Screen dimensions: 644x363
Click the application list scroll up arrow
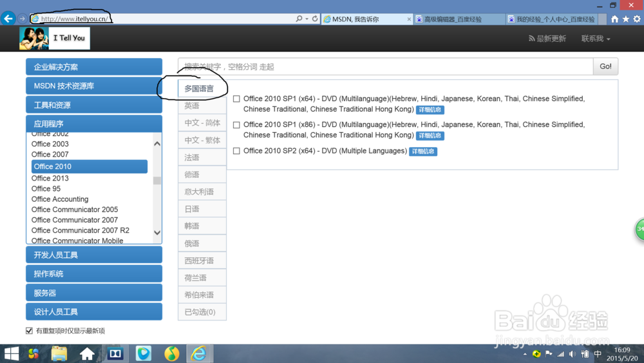[x=157, y=144]
